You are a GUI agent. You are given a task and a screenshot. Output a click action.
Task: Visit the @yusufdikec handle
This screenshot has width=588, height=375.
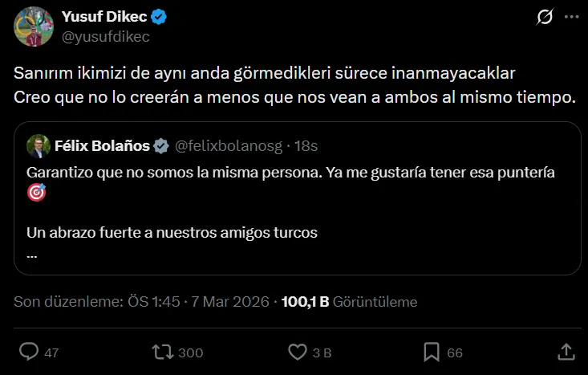[105, 36]
